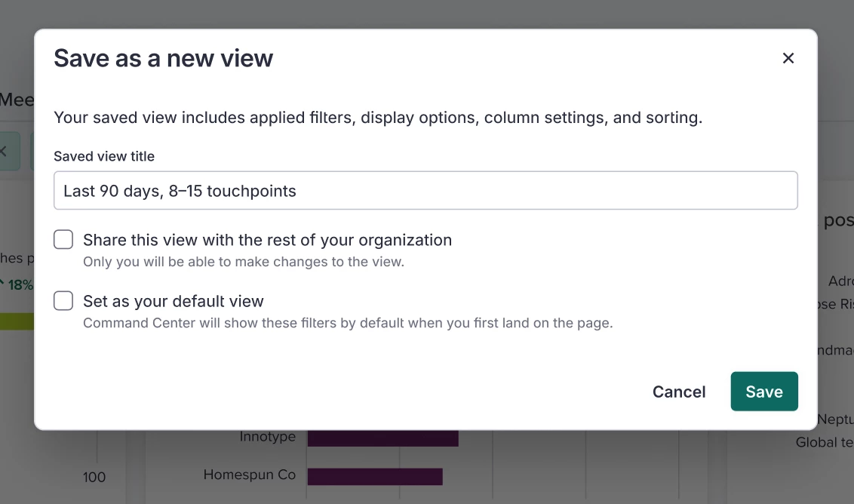Enable sharing view with your organization checkbox
Viewport: 854px width, 504px height.
pos(63,240)
